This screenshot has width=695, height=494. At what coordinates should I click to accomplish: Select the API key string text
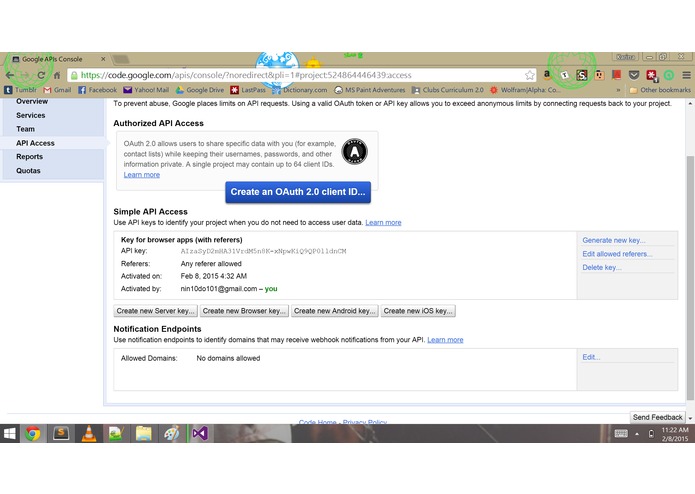tap(263, 251)
